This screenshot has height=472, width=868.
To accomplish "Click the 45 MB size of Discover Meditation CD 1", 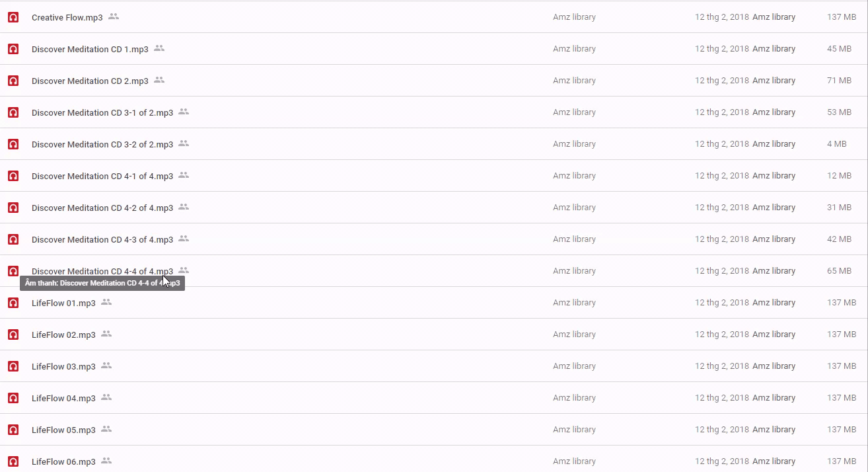I will pos(839,49).
